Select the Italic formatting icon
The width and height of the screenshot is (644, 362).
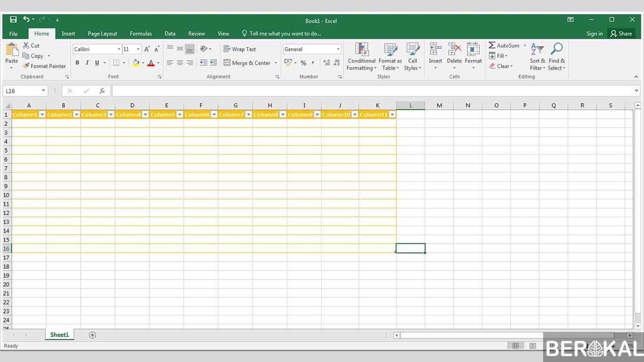[x=87, y=62]
